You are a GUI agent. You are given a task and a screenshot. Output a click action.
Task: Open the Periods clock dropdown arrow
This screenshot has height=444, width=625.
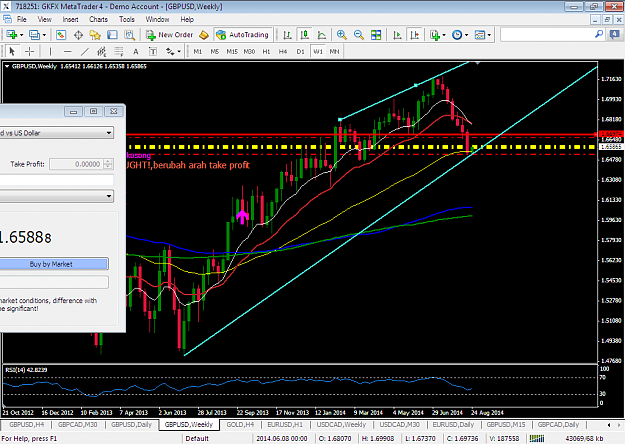[466, 35]
